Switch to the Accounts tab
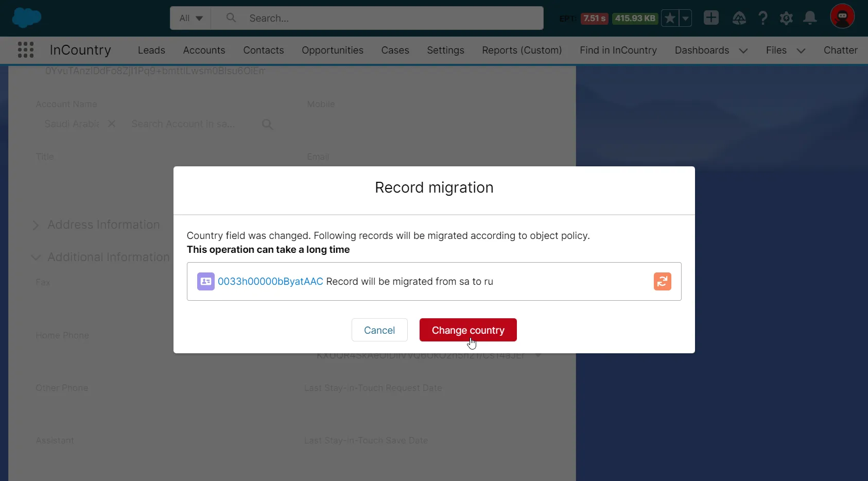The image size is (868, 481). (204, 50)
